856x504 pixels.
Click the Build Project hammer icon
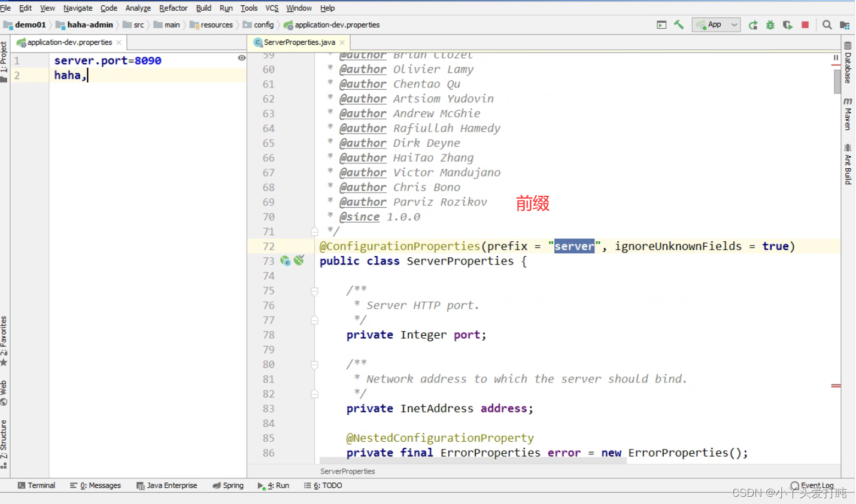coord(679,25)
